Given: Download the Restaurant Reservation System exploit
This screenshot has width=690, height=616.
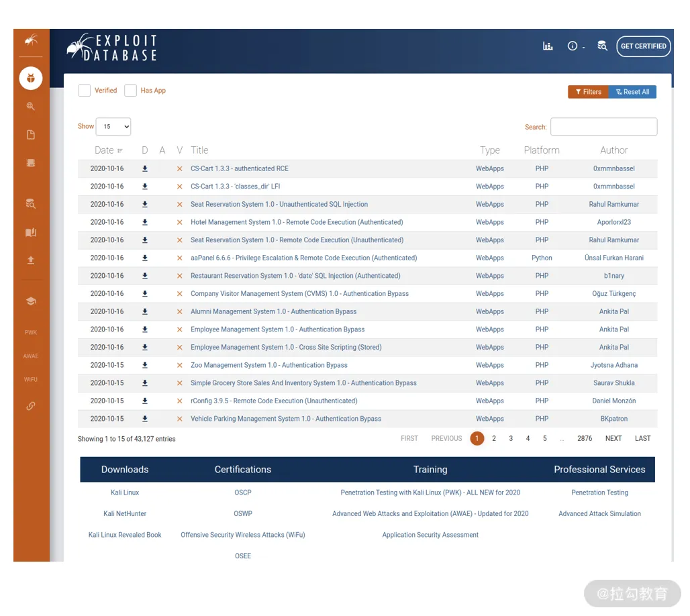Looking at the screenshot, I should pos(145,276).
